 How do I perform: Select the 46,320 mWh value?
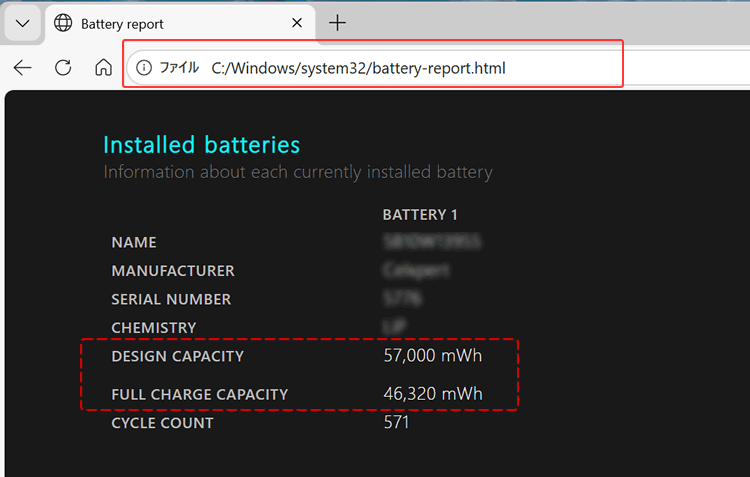432,394
